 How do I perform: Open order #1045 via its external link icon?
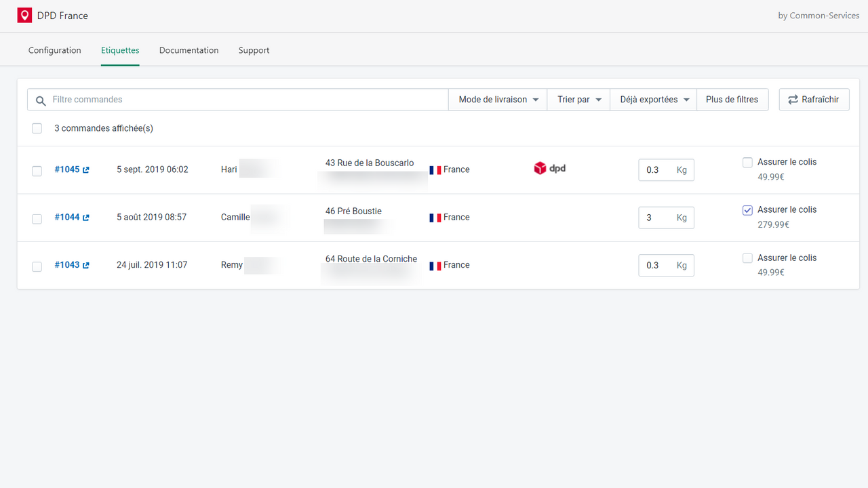tap(85, 169)
